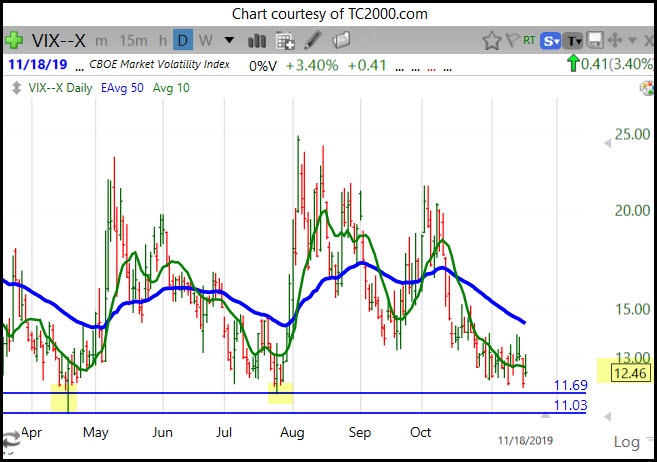Viewport: 657px width, 462px height.
Task: Click the +0.41 net change value
Action: coord(367,65)
